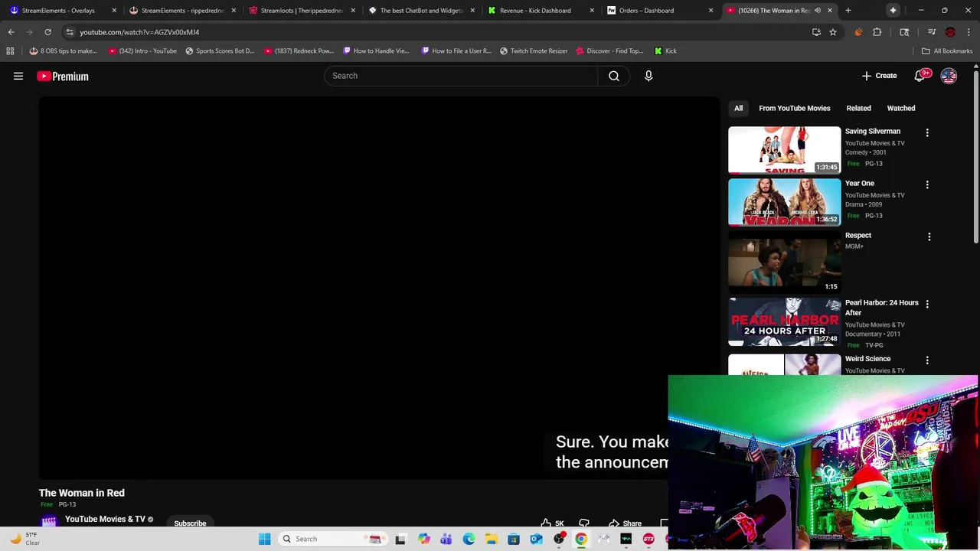Open a new browser tab

(x=848, y=11)
